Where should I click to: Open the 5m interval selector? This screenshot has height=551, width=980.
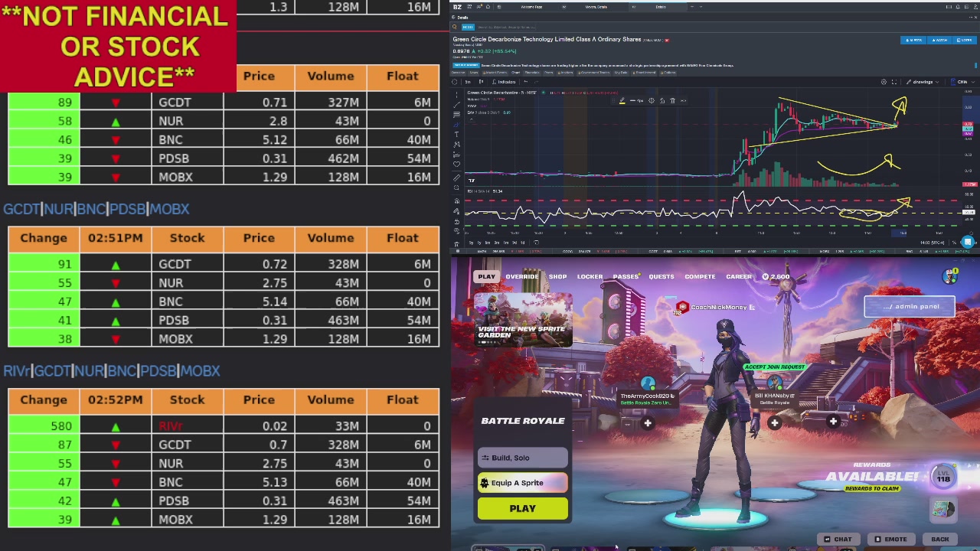(468, 82)
